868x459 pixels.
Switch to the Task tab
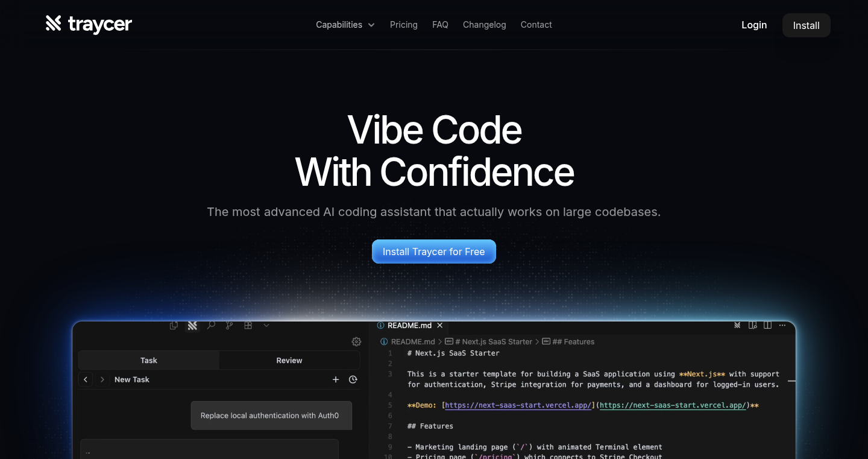click(x=149, y=360)
